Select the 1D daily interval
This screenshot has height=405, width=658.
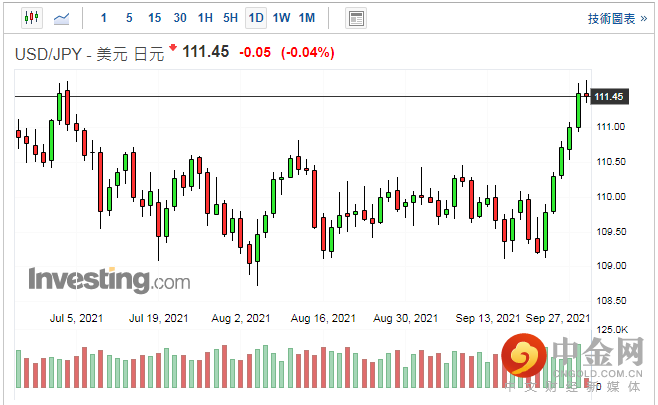click(x=256, y=18)
